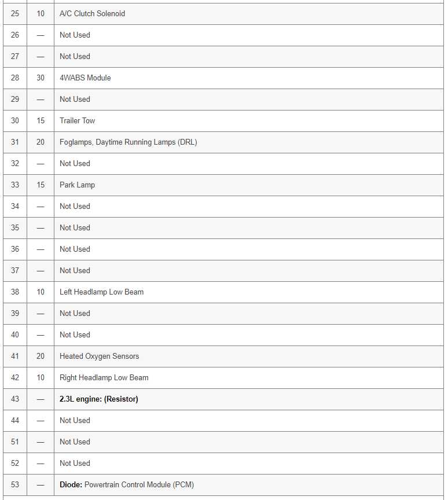
Task: Select the Park Lamp row
Action: [223, 185]
